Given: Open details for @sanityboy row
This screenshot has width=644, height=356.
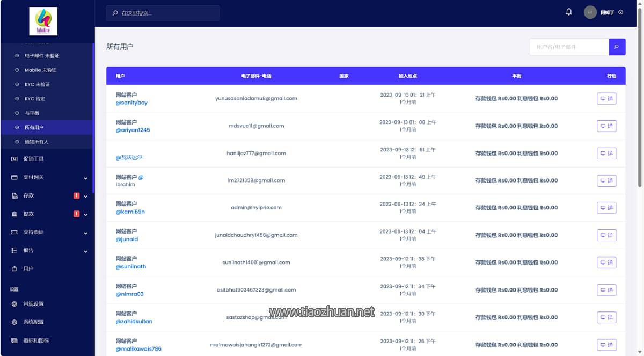Looking at the screenshot, I should 606,99.
